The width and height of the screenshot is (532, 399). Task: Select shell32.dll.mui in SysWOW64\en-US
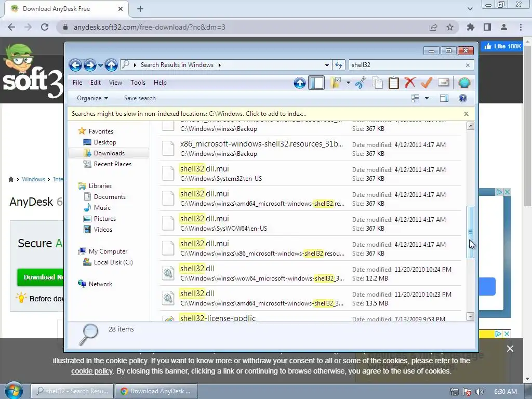pos(311,223)
